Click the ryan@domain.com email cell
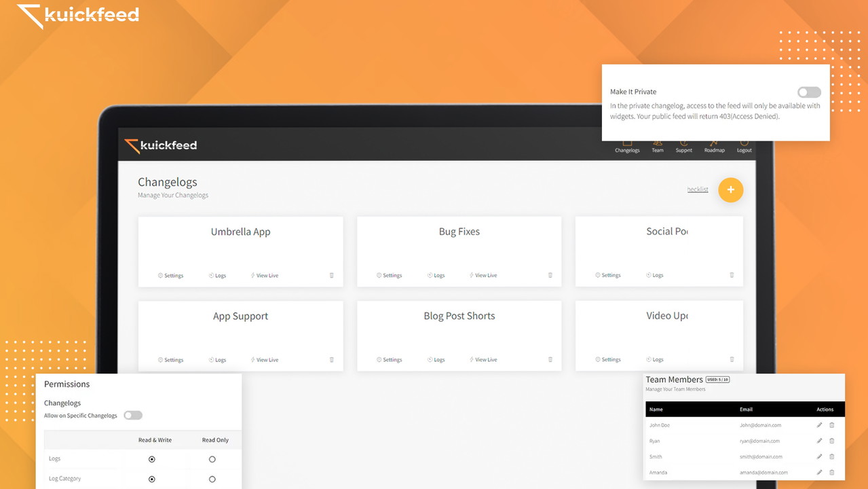 (x=760, y=441)
